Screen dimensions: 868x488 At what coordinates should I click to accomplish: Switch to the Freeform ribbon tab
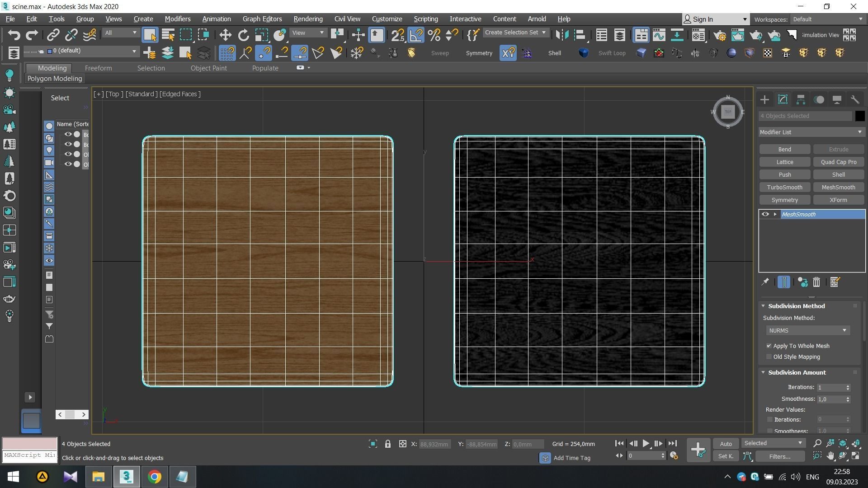click(x=98, y=68)
